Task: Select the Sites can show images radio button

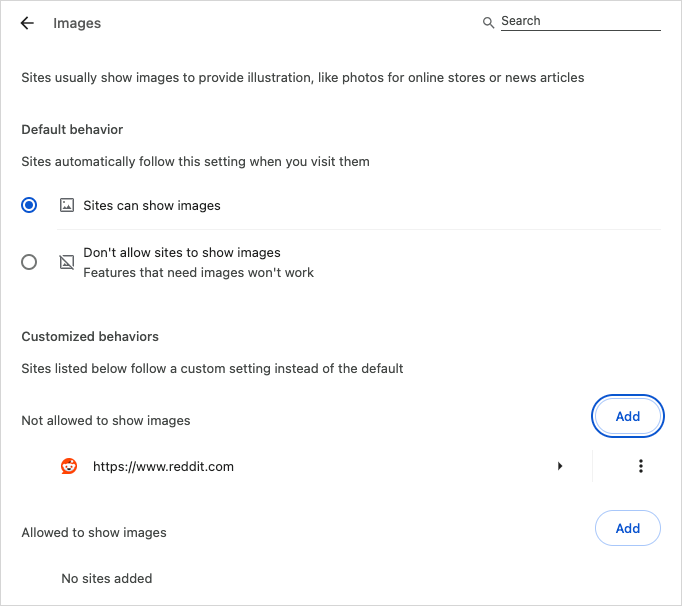Action: click(29, 205)
